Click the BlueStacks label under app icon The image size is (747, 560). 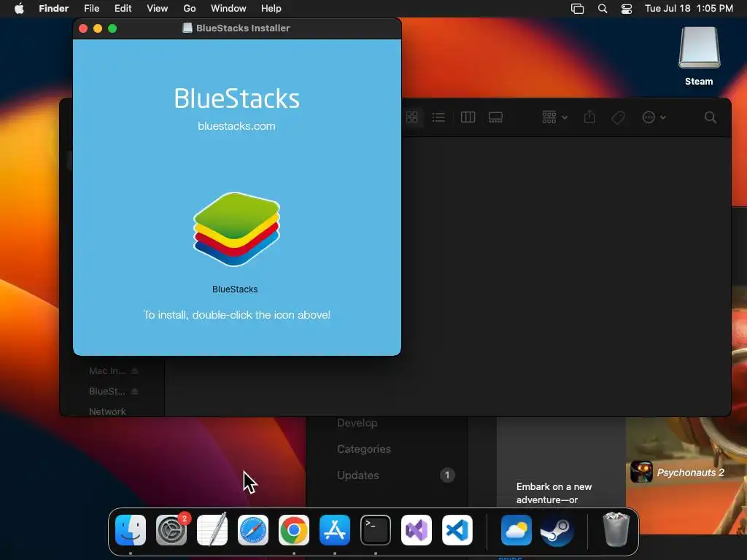tap(235, 289)
